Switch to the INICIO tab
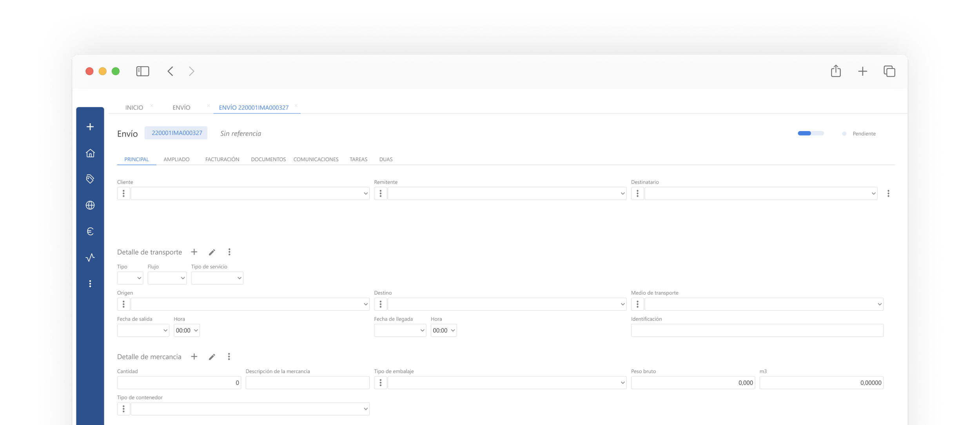This screenshot has height=425, width=980. click(134, 108)
